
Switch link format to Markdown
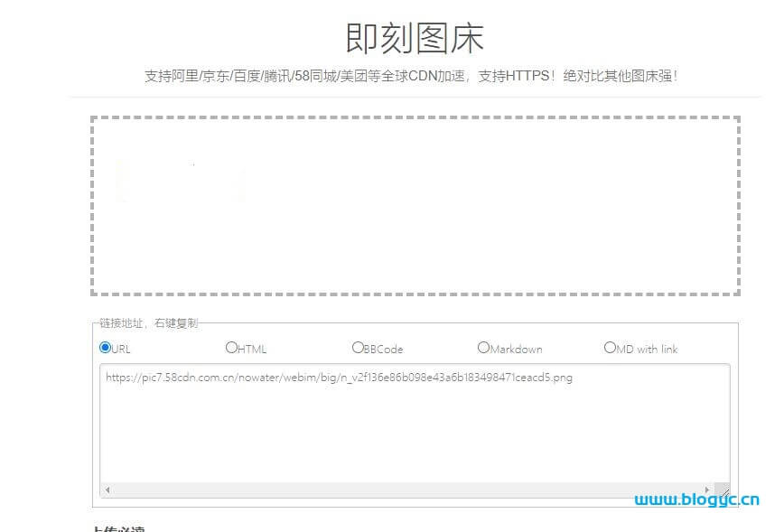483,348
